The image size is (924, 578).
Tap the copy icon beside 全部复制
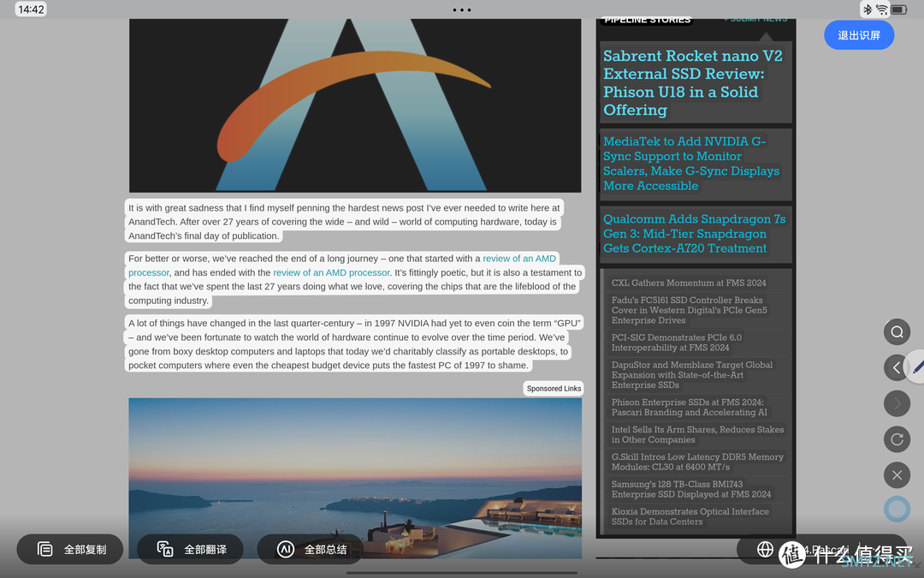pyautogui.click(x=44, y=549)
